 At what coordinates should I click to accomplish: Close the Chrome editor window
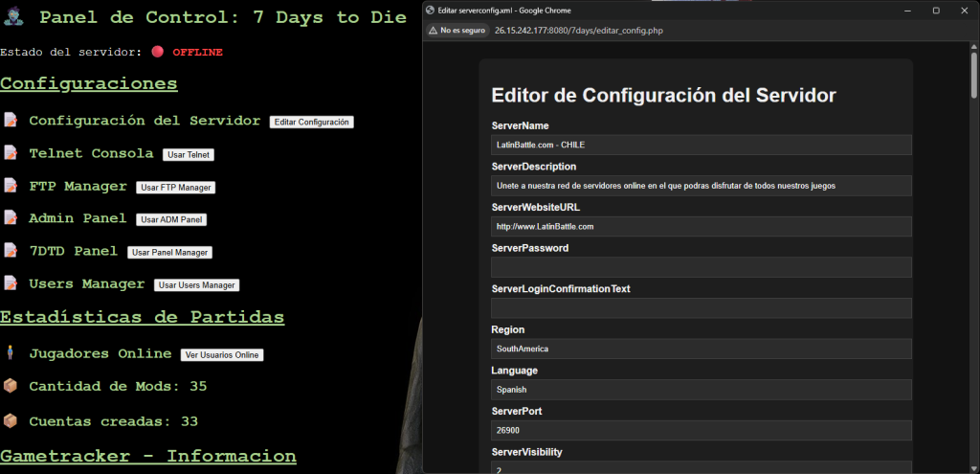pyautogui.click(x=963, y=10)
